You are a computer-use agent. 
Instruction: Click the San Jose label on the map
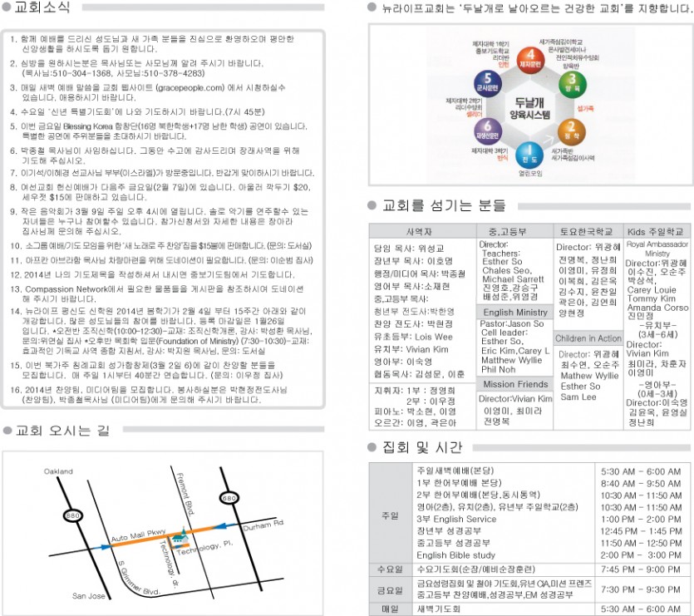click(89, 596)
